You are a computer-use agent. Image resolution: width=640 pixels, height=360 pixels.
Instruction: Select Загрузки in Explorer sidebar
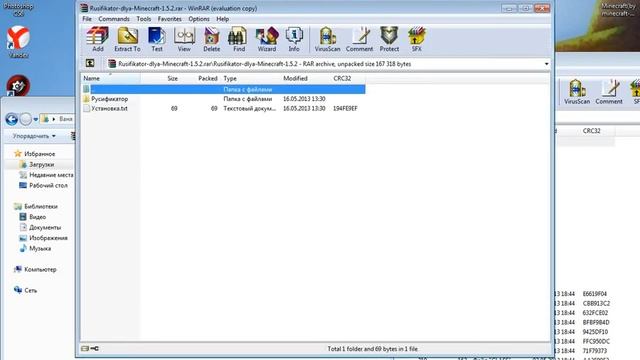[x=41, y=164]
